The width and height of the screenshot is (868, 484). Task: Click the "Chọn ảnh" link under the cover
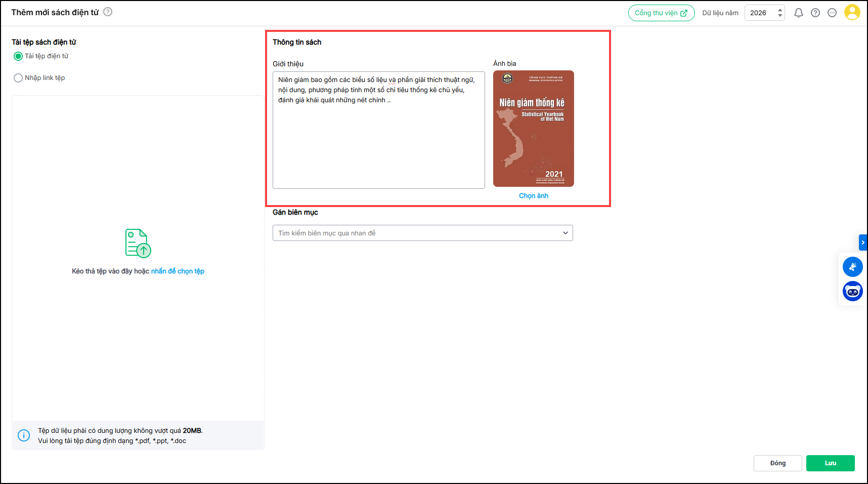pyautogui.click(x=533, y=196)
